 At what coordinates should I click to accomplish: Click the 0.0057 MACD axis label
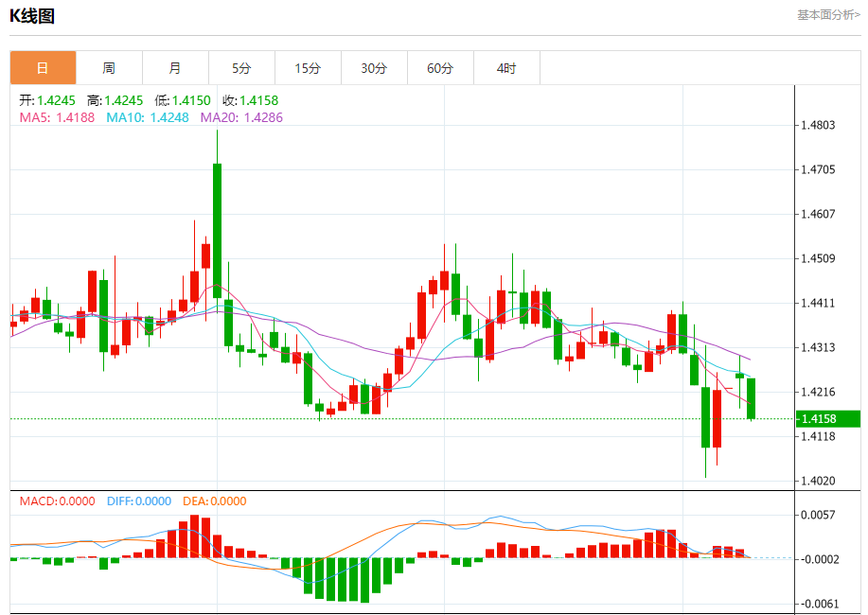pyautogui.click(x=818, y=515)
